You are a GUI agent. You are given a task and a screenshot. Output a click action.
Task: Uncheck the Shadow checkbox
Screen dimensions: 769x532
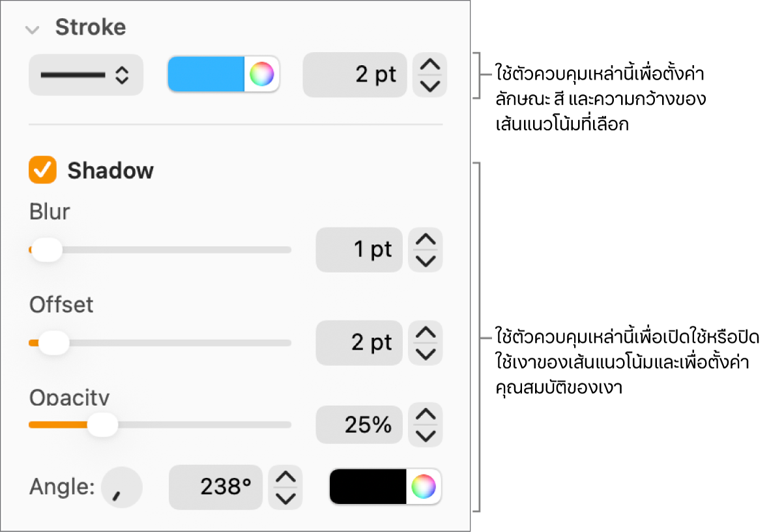(x=43, y=171)
